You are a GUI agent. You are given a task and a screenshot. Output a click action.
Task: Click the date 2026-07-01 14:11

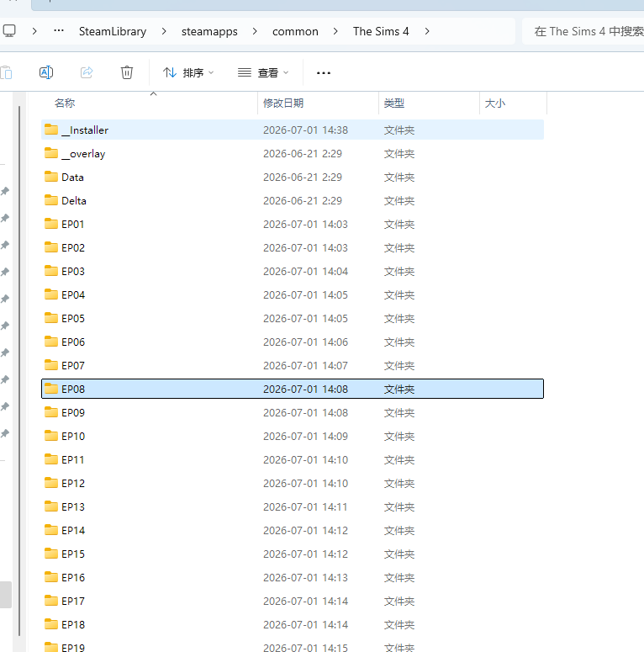(305, 507)
